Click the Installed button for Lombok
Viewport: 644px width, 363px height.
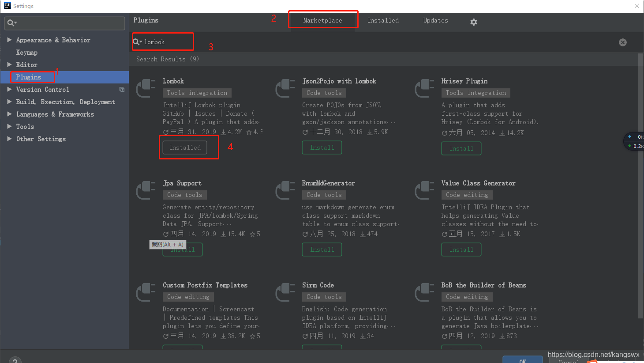pyautogui.click(x=185, y=147)
